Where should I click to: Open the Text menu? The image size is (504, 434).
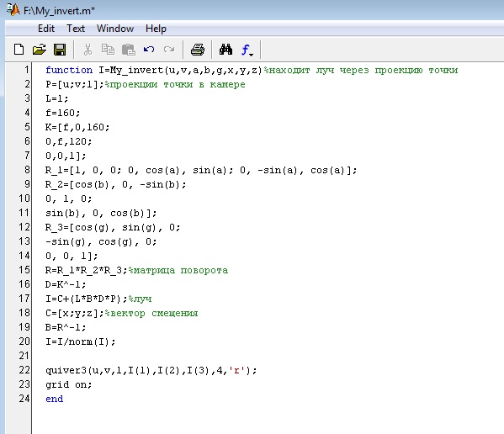click(x=76, y=29)
